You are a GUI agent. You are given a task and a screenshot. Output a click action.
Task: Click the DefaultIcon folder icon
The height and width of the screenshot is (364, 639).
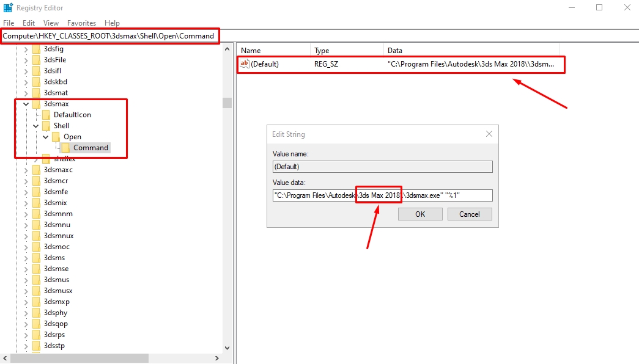tap(46, 115)
